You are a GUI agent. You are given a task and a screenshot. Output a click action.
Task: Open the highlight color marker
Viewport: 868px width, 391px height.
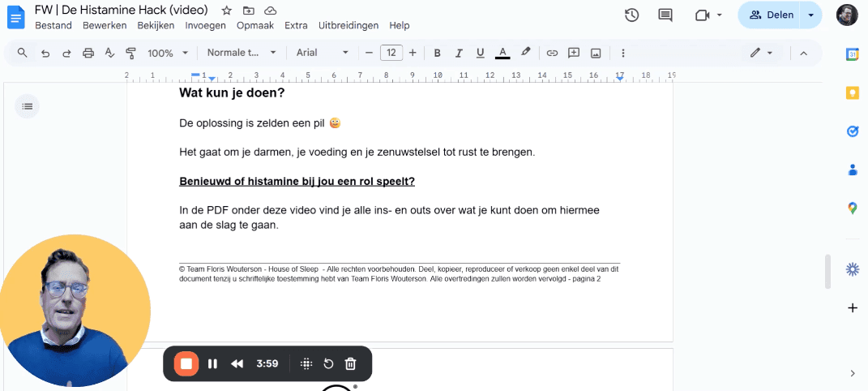pyautogui.click(x=525, y=53)
